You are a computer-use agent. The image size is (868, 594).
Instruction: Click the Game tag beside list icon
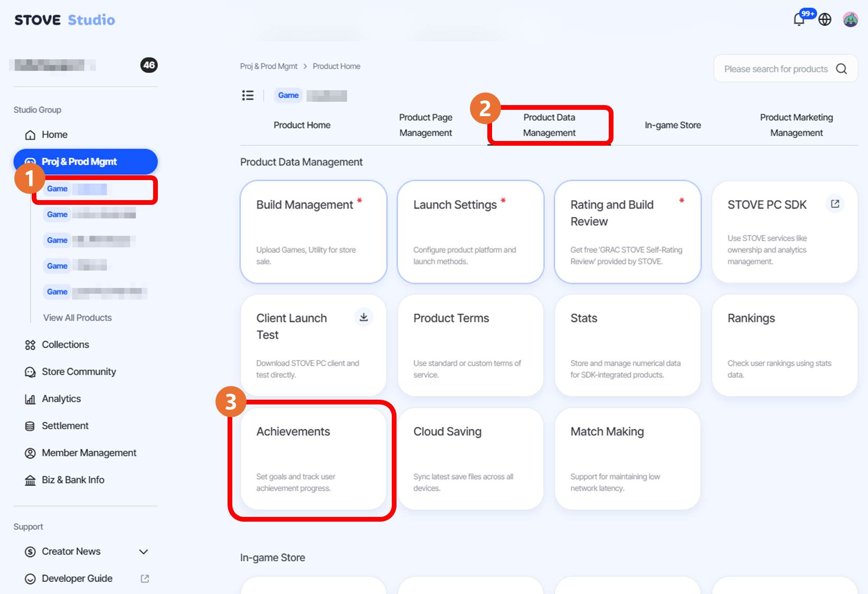click(x=288, y=95)
